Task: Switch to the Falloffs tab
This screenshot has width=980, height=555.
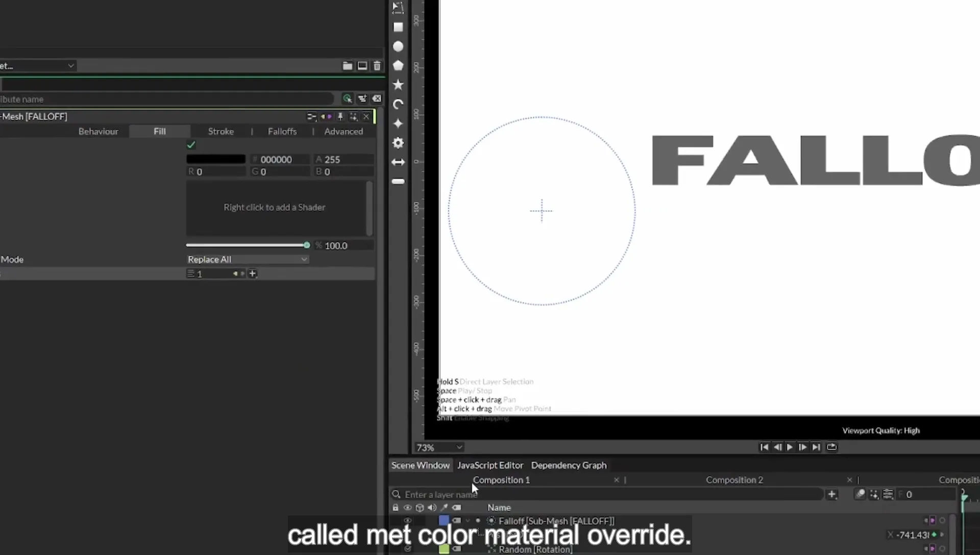Action: (282, 132)
